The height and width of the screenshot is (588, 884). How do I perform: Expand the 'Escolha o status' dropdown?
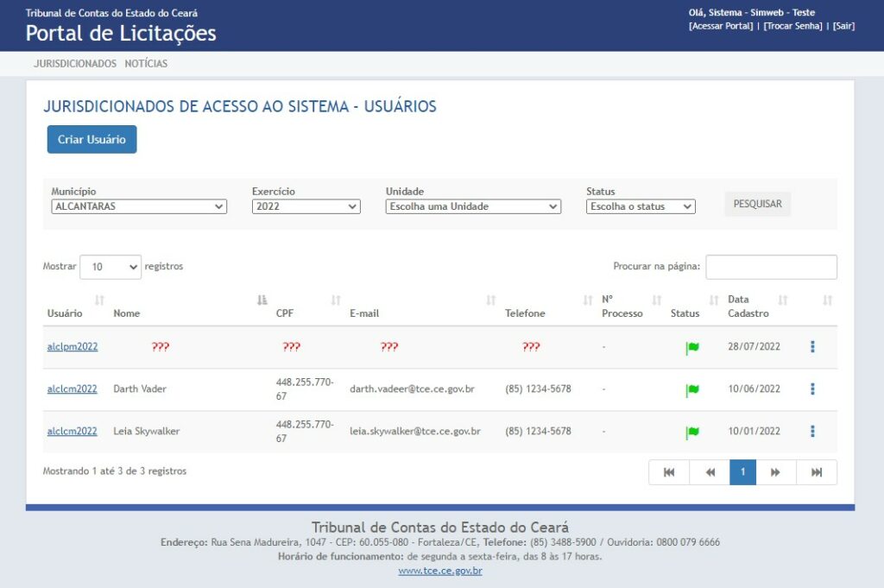point(641,207)
